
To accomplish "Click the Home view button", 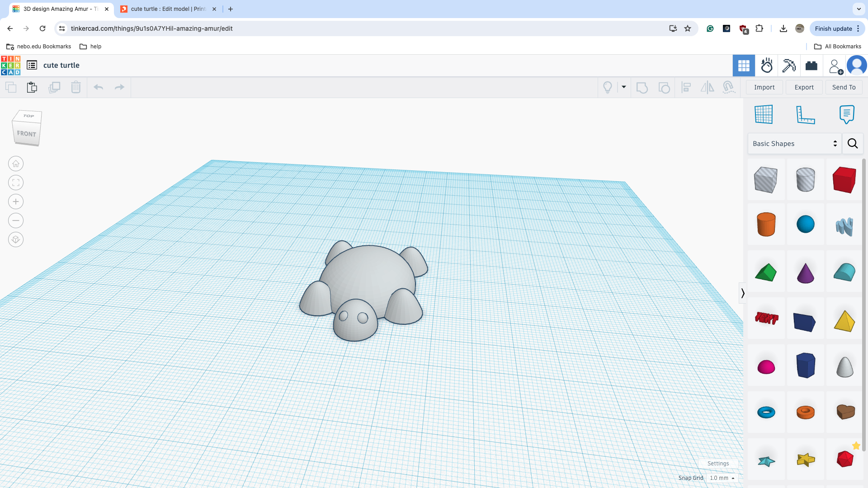I will [16, 164].
